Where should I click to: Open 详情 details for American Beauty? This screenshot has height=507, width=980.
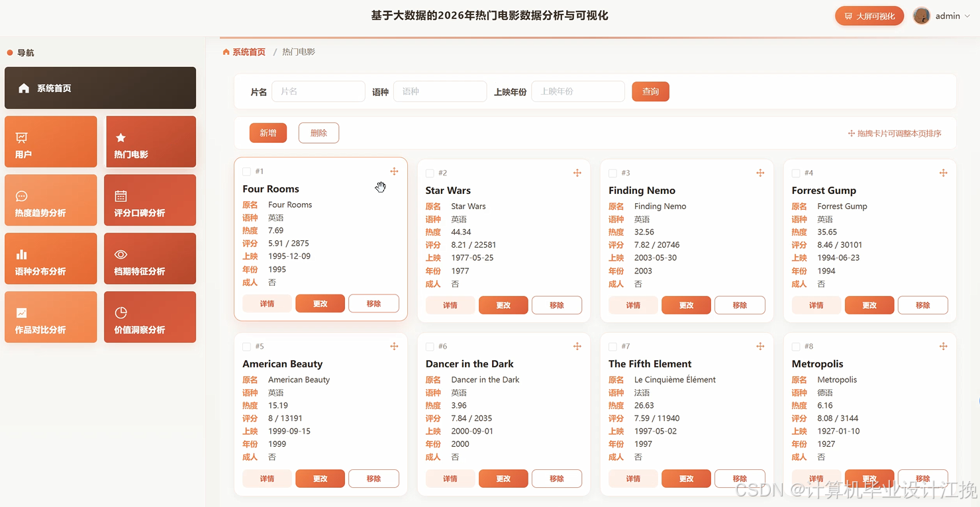(268, 479)
